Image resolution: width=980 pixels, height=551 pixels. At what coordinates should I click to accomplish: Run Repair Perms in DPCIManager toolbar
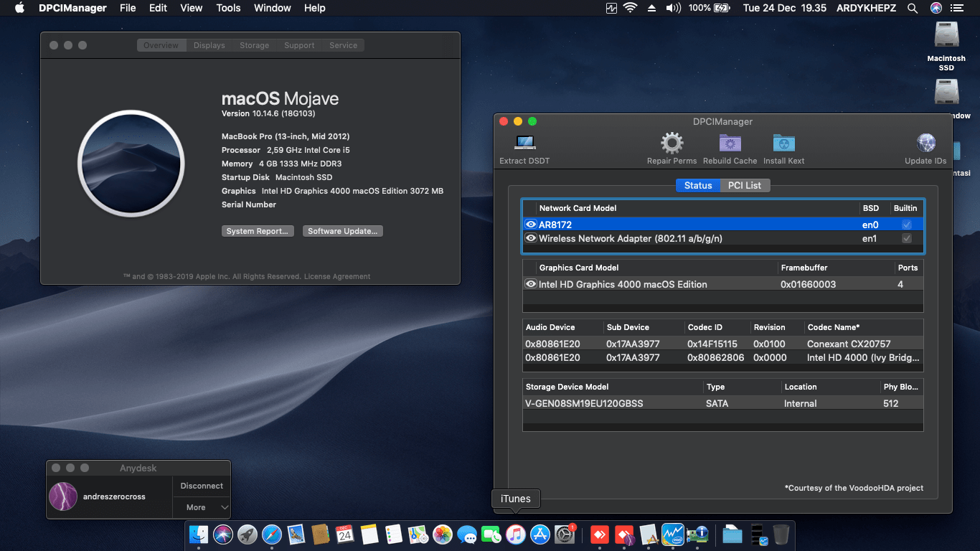click(x=672, y=143)
